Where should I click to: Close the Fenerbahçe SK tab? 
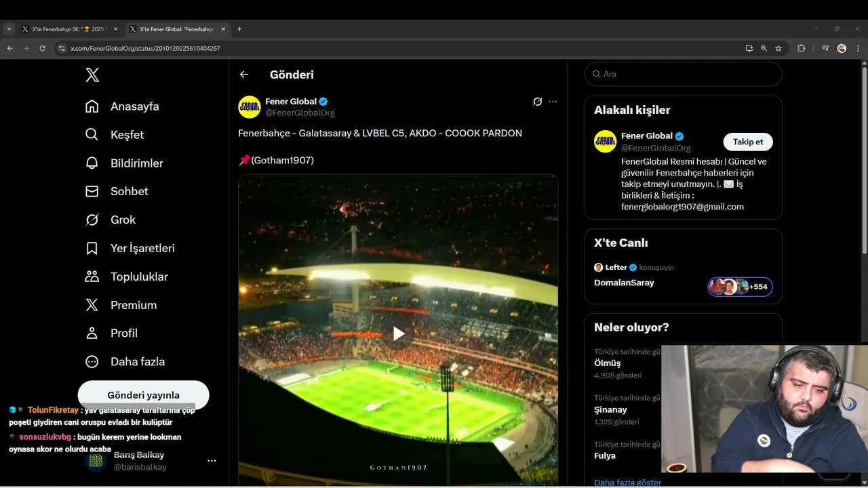(115, 29)
